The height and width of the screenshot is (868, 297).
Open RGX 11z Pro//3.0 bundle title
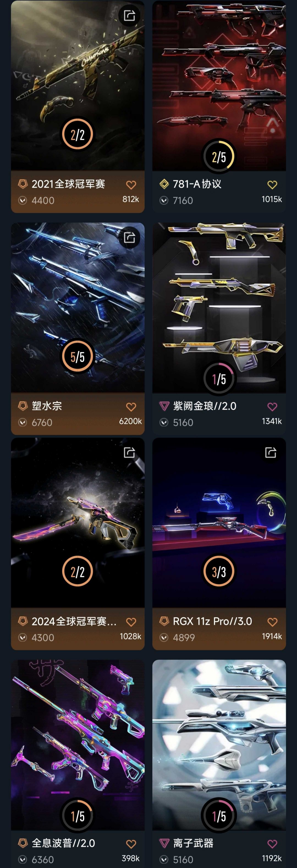(212, 621)
